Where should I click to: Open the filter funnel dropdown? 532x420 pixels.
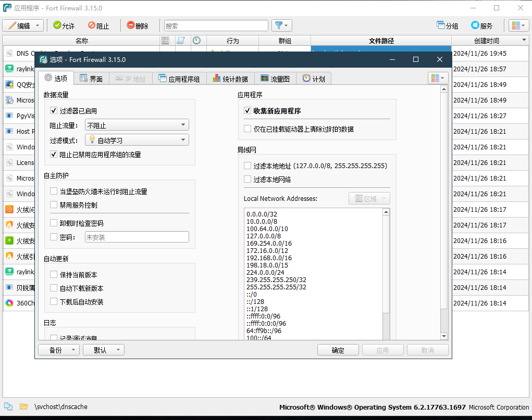pos(281,26)
